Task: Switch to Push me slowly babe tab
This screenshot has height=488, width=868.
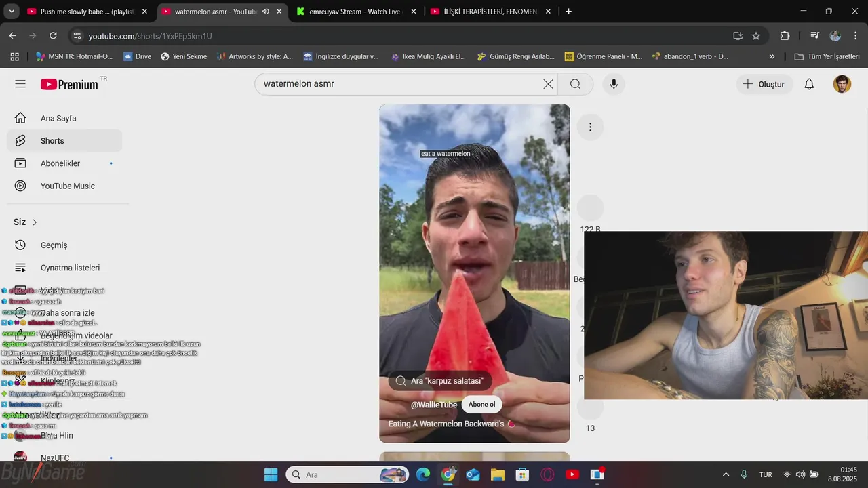Action: (87, 12)
